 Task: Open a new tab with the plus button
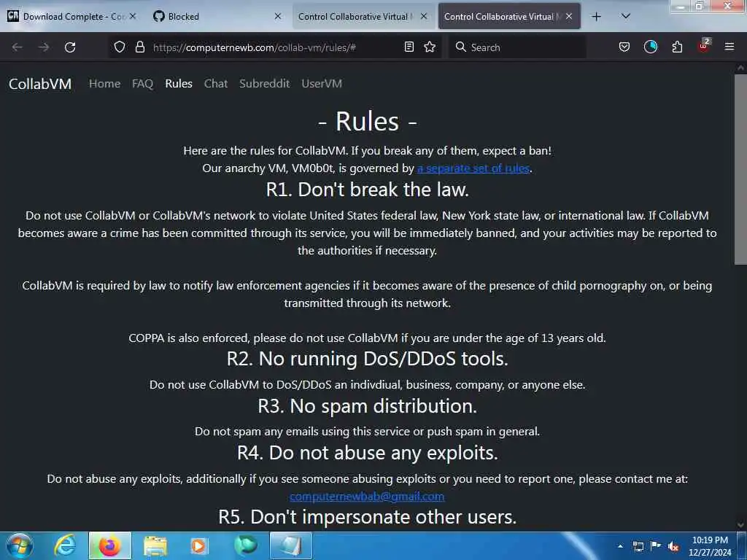coord(596,17)
